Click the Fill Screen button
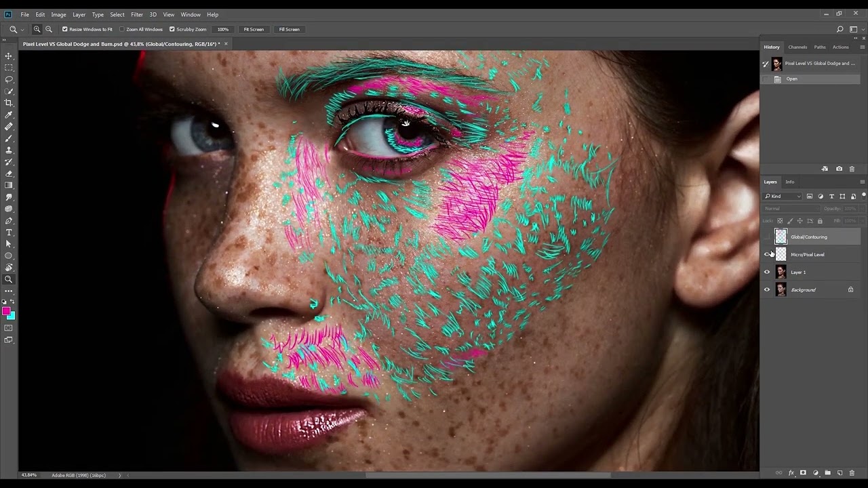Viewport: 868px width, 488px height. click(289, 29)
